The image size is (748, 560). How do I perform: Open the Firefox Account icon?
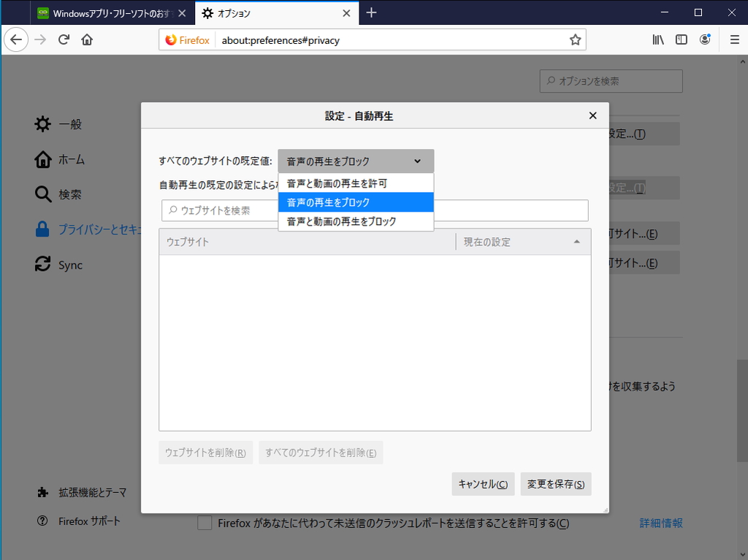(705, 39)
